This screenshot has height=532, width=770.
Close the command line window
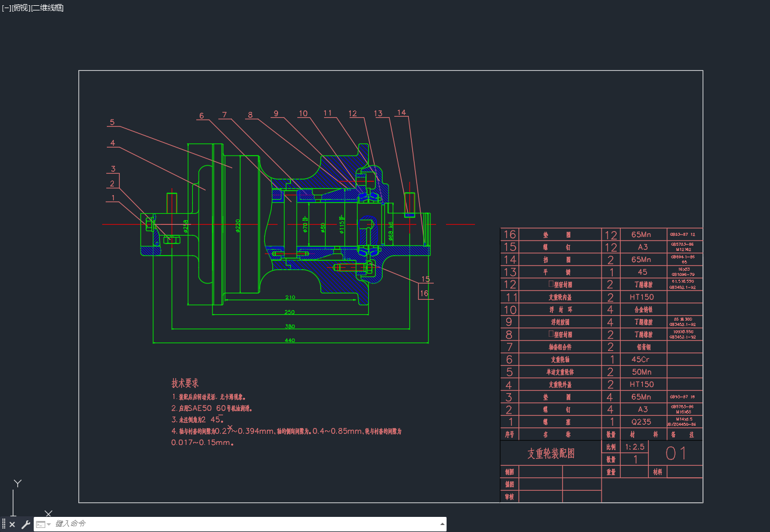12,524
